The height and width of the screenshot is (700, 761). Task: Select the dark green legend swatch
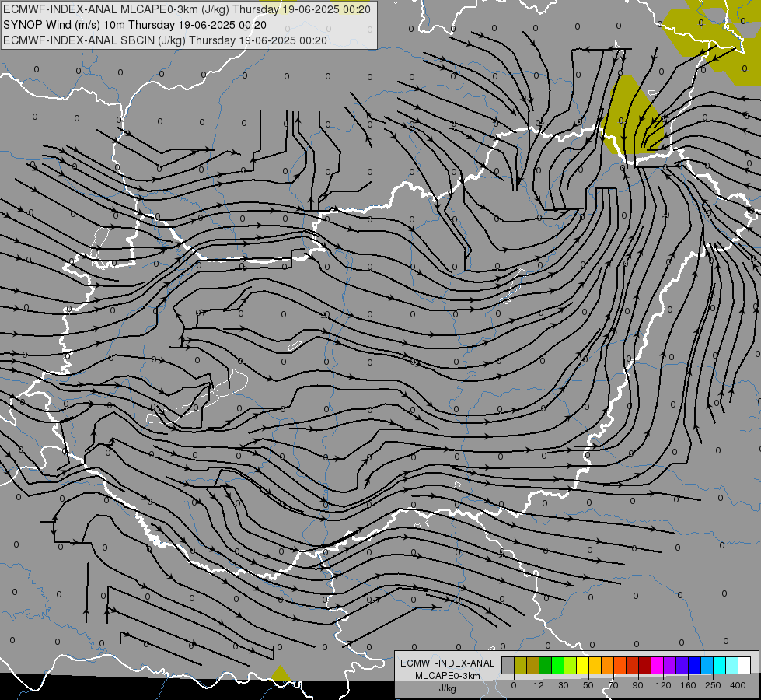coord(545,666)
